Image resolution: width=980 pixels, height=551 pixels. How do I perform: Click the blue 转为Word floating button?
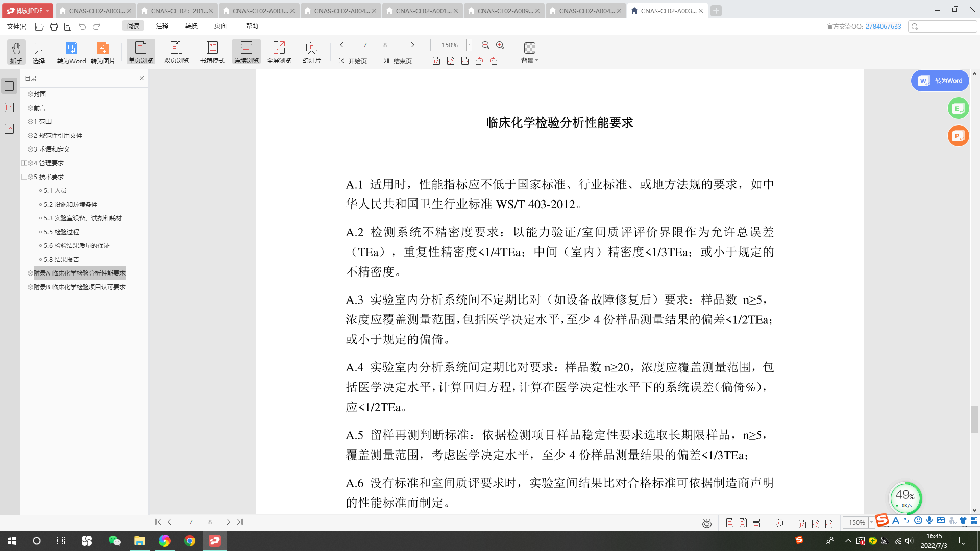tap(940, 81)
